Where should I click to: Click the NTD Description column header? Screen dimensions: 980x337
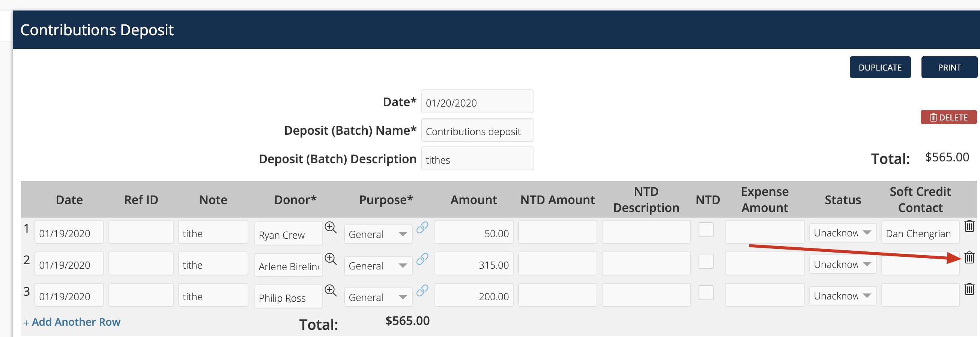(x=646, y=200)
